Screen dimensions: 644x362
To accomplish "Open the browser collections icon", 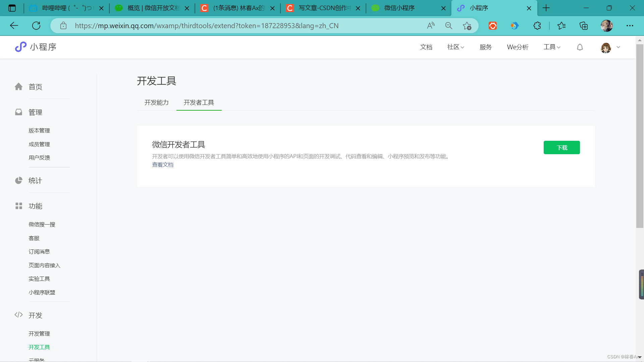I will click(584, 26).
